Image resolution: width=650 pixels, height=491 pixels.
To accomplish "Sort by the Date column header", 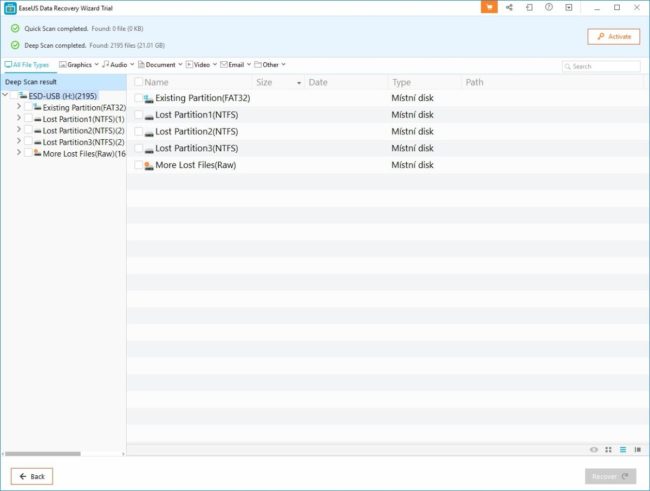I will tap(346, 82).
